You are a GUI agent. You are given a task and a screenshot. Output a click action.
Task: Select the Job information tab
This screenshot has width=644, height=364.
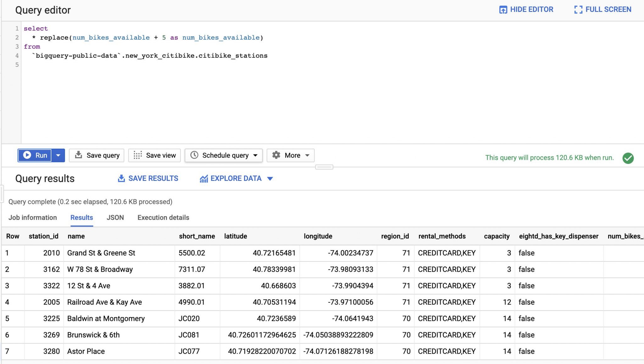pyautogui.click(x=33, y=217)
